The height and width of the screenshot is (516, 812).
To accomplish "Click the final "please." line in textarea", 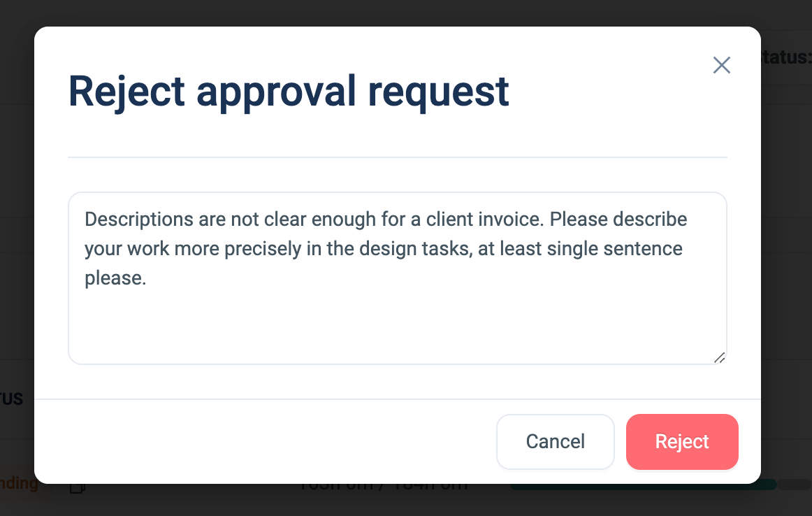I will pos(115,278).
